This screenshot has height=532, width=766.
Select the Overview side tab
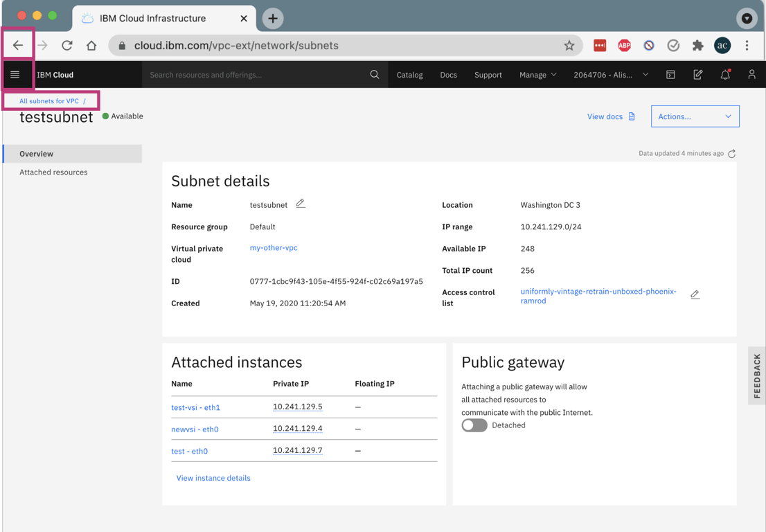click(x=72, y=153)
